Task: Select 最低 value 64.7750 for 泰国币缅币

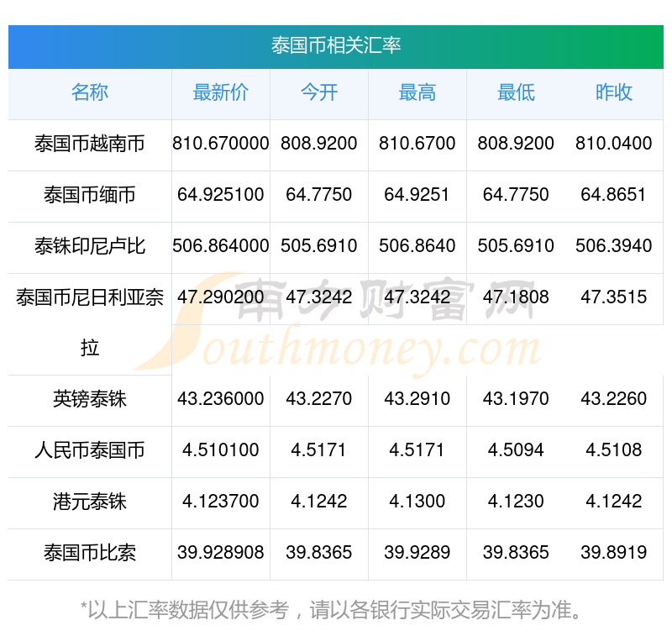Action: pyautogui.click(x=516, y=195)
